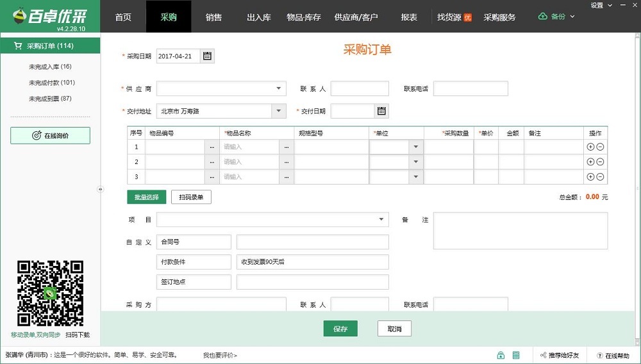Open the delivery date calendar picker
Screen dimensions: 641x364
pyautogui.click(x=381, y=111)
